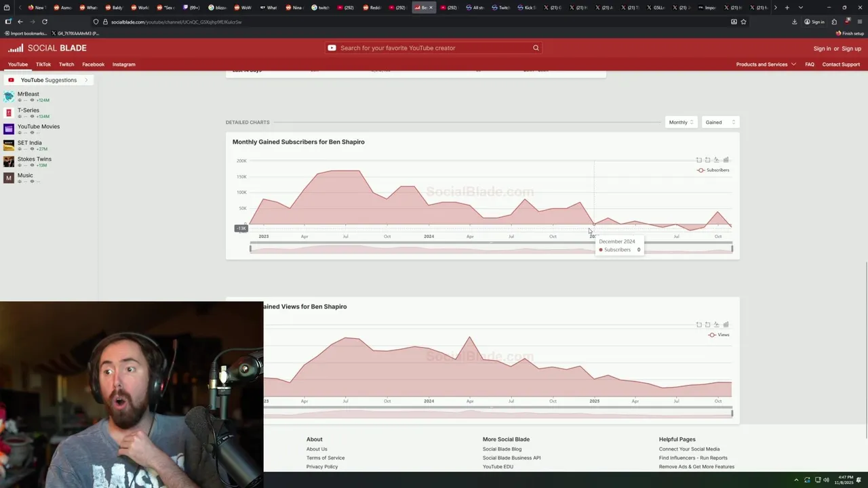868x488 pixels.
Task: Click the browser profile Sign in button
Action: [814, 22]
